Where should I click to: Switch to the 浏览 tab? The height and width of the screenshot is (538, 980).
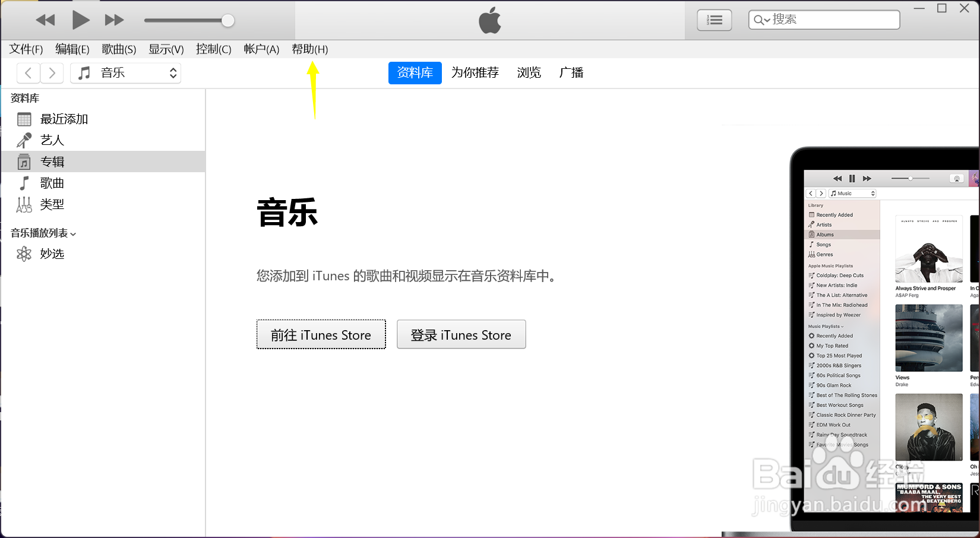(529, 72)
